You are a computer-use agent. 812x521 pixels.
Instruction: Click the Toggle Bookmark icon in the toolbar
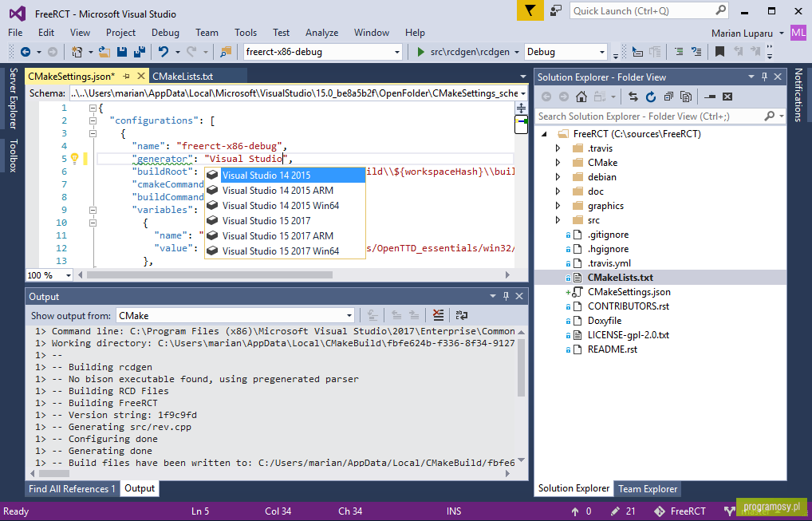point(719,52)
